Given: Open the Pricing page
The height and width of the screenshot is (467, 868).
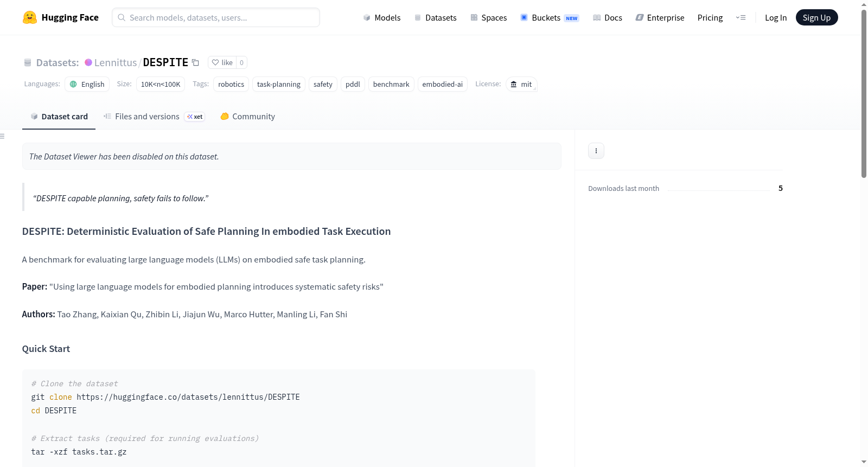Looking at the screenshot, I should (x=710, y=17).
